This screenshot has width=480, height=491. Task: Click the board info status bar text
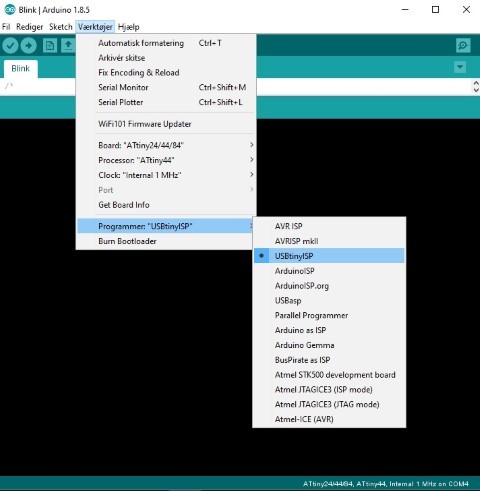(x=386, y=484)
